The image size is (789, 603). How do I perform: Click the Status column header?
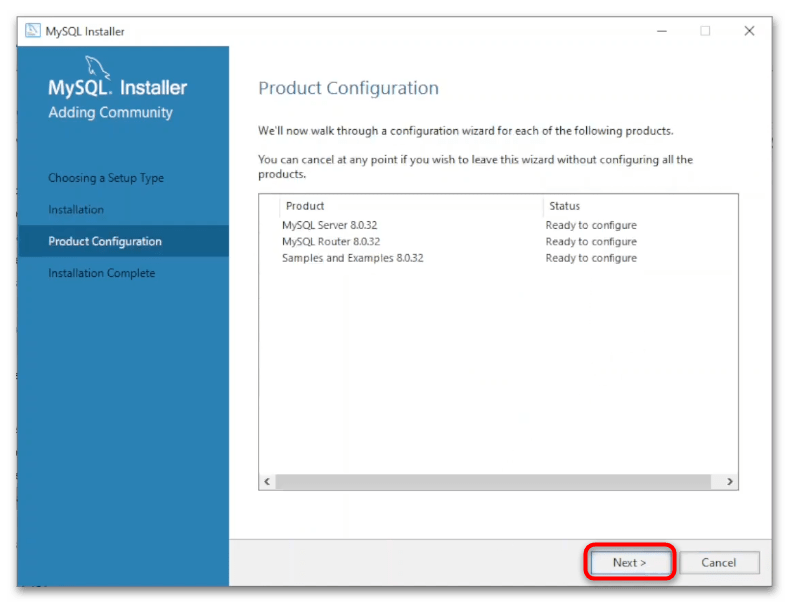pos(565,206)
